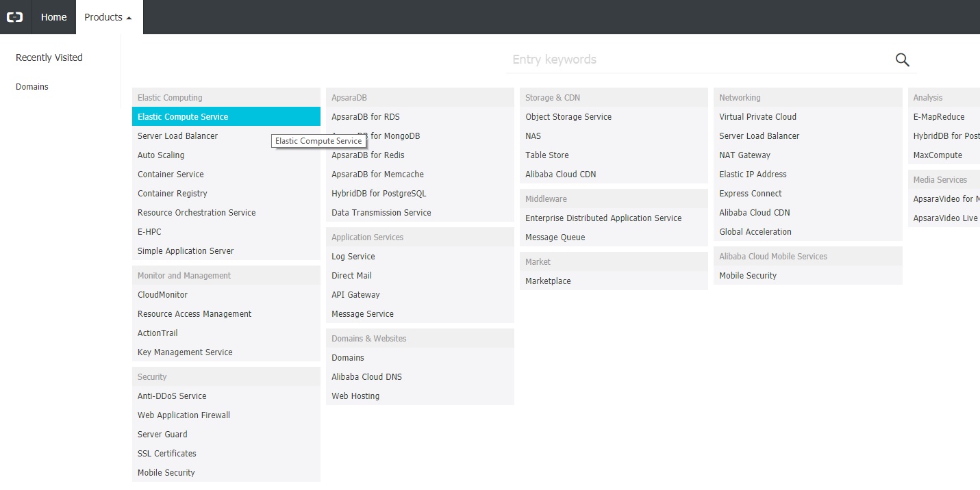Open ApsaraDB for Memcache
980x490 pixels.
click(420, 174)
